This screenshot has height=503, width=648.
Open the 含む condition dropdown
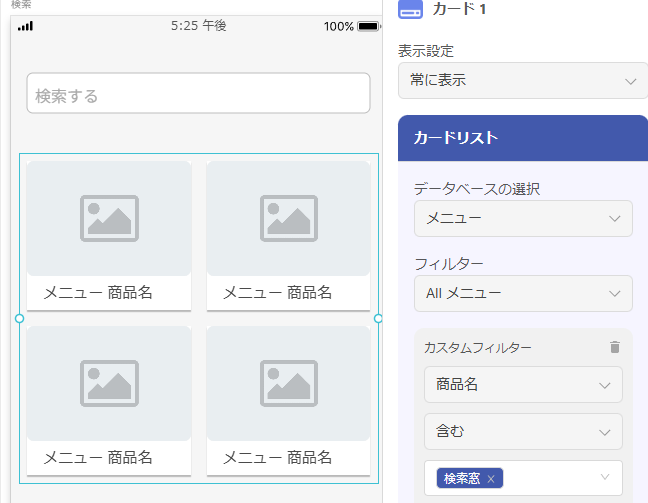click(x=523, y=431)
